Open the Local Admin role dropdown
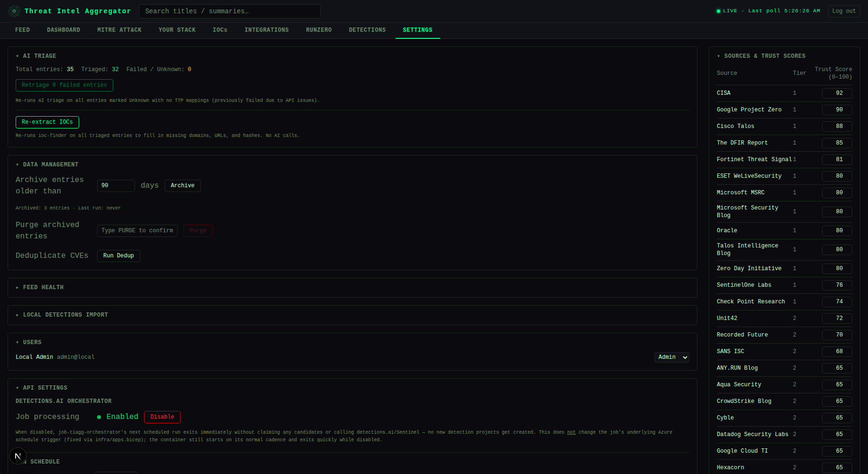 pyautogui.click(x=671, y=357)
